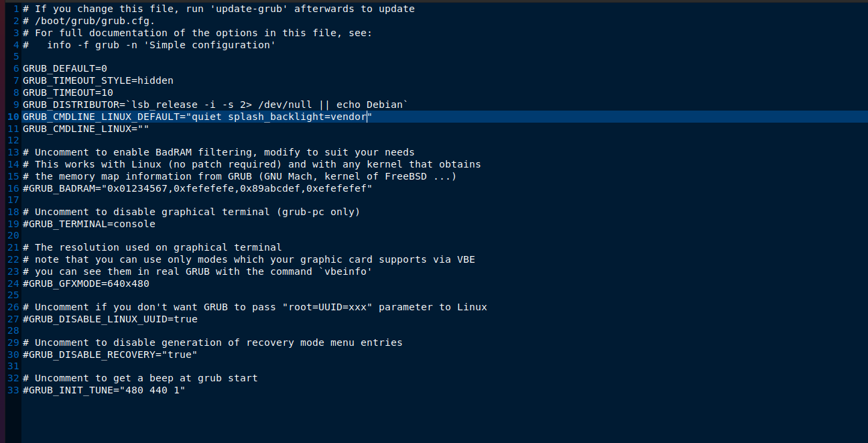
Task: Click #GRUB_DISABLE_LINUX_UUID=true line
Action: (x=110, y=319)
